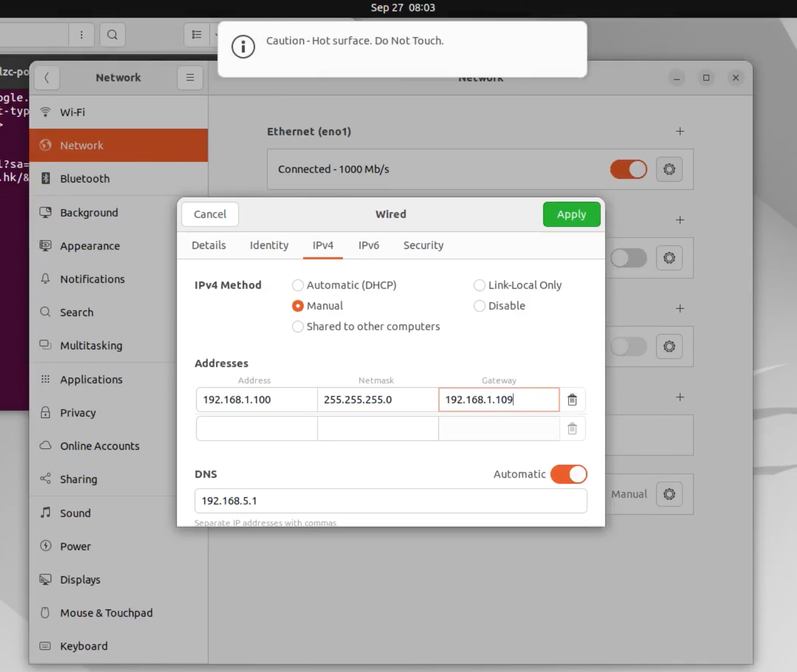Select Automatic (DHCP) IPv4 method
The width and height of the screenshot is (797, 672).
click(344, 285)
